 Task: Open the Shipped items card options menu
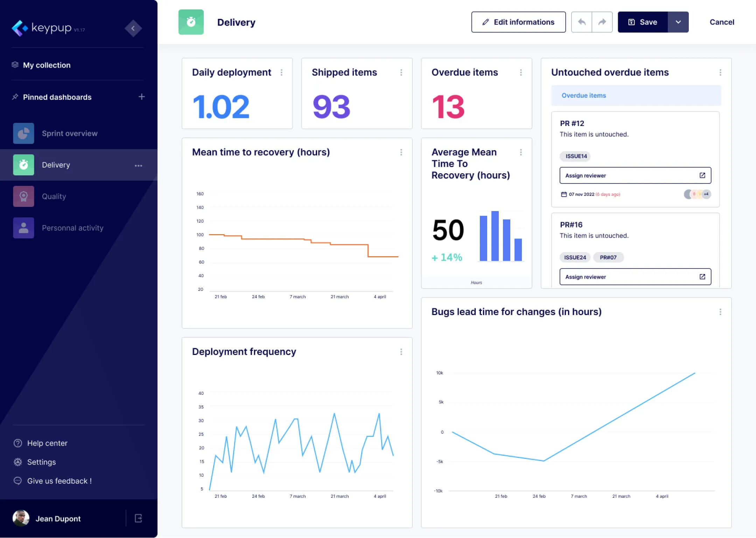(x=401, y=72)
